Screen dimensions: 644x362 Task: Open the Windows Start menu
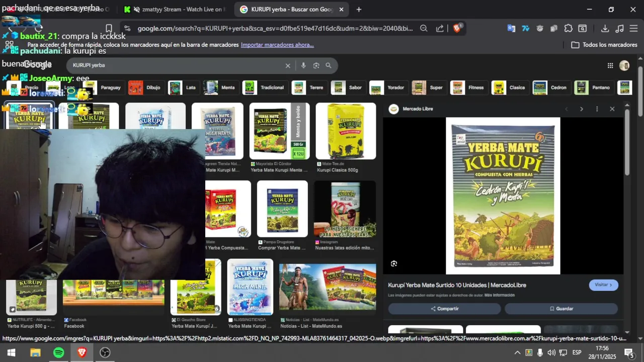click(11, 352)
